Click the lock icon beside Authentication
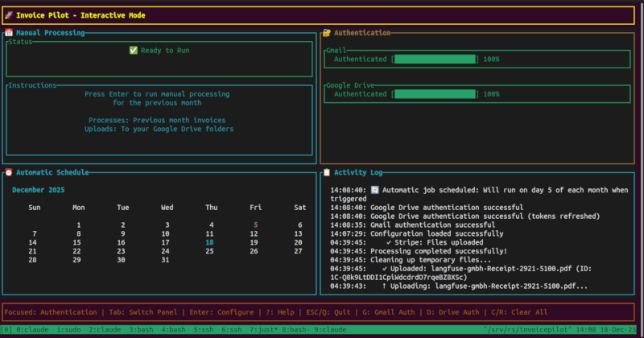This screenshot has height=338, width=644. coord(327,33)
